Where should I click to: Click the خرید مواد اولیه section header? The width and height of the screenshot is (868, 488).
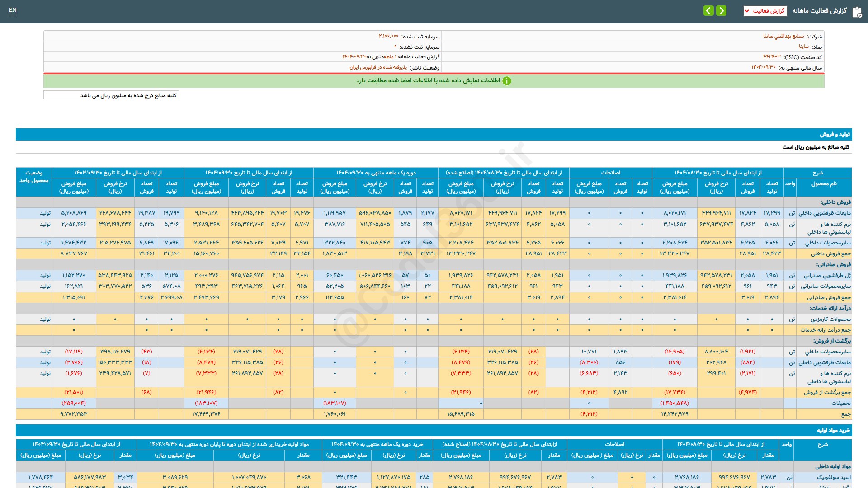click(x=833, y=431)
